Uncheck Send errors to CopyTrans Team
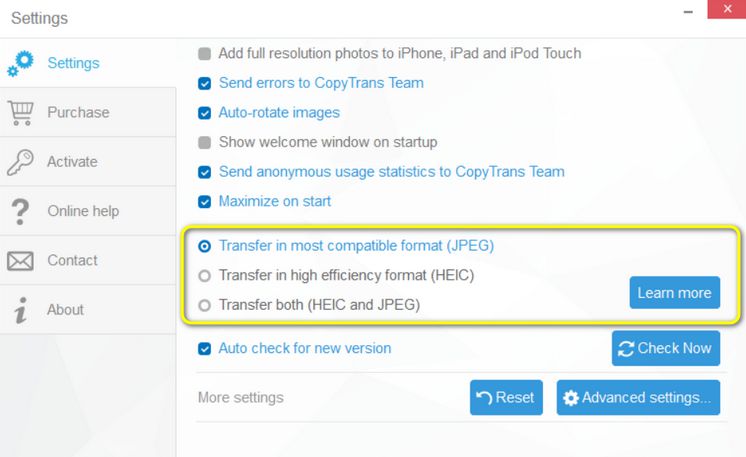746x457 pixels. coord(205,83)
